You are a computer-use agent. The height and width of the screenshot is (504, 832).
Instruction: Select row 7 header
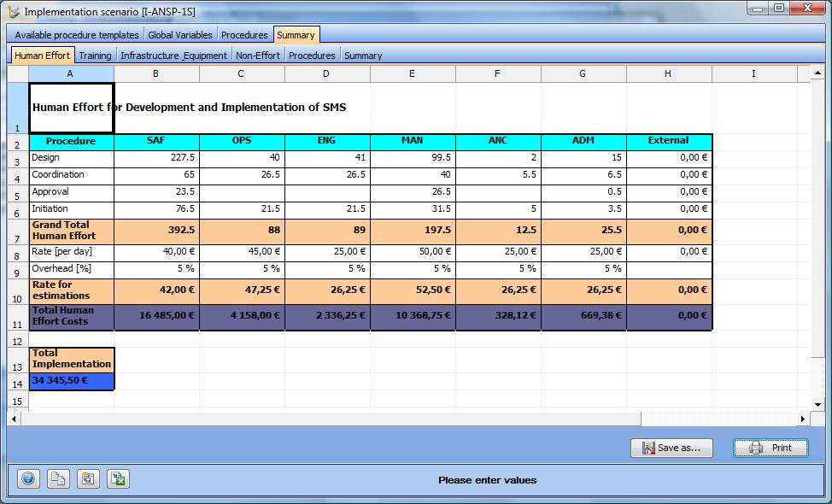click(x=17, y=231)
